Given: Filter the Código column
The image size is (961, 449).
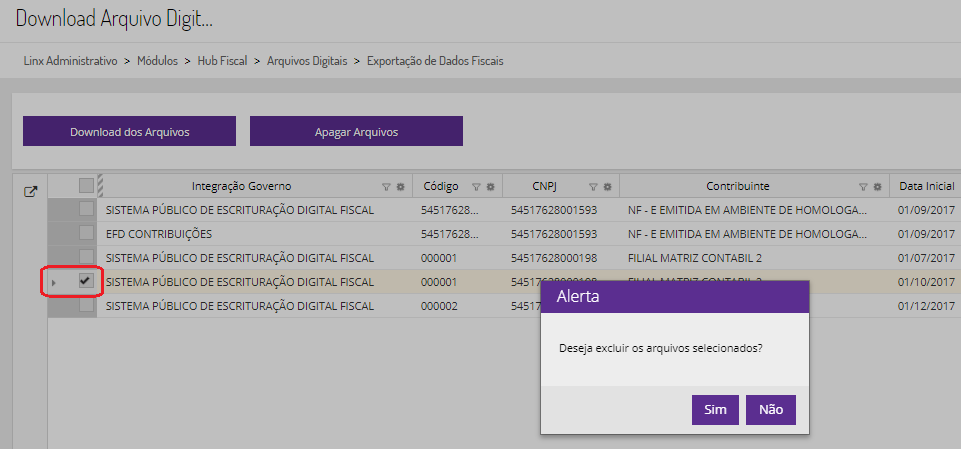Looking at the screenshot, I should [x=476, y=186].
